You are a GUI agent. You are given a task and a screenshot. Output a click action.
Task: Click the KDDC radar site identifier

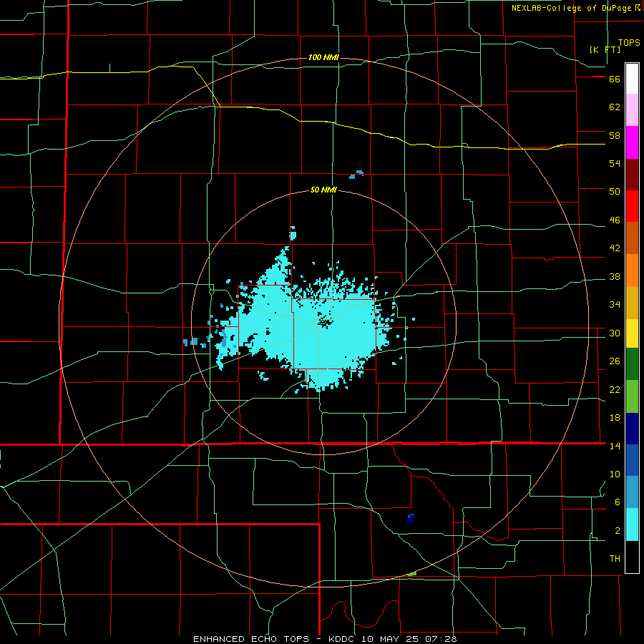coord(343,639)
